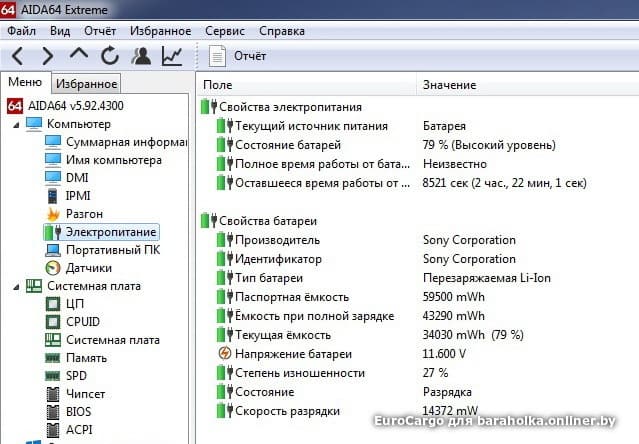Select the Свойства батареи group header
Screen dimensions: 639x444
point(259,221)
